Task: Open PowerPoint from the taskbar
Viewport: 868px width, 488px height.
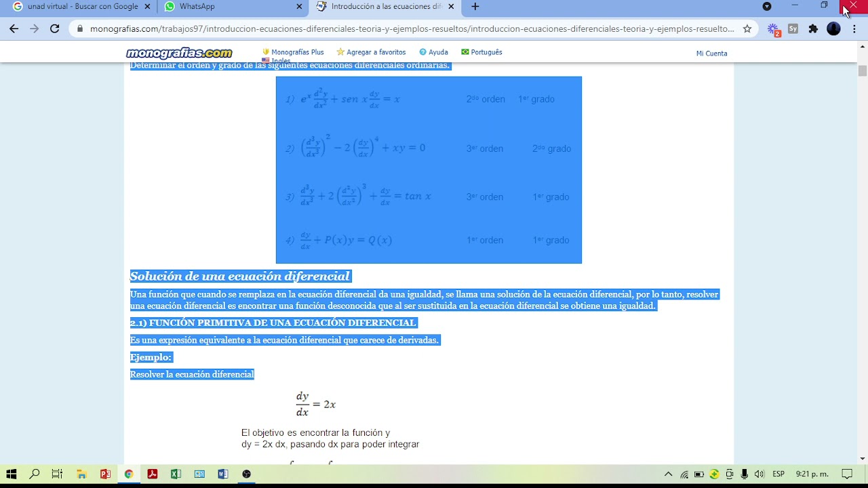Action: (105, 474)
